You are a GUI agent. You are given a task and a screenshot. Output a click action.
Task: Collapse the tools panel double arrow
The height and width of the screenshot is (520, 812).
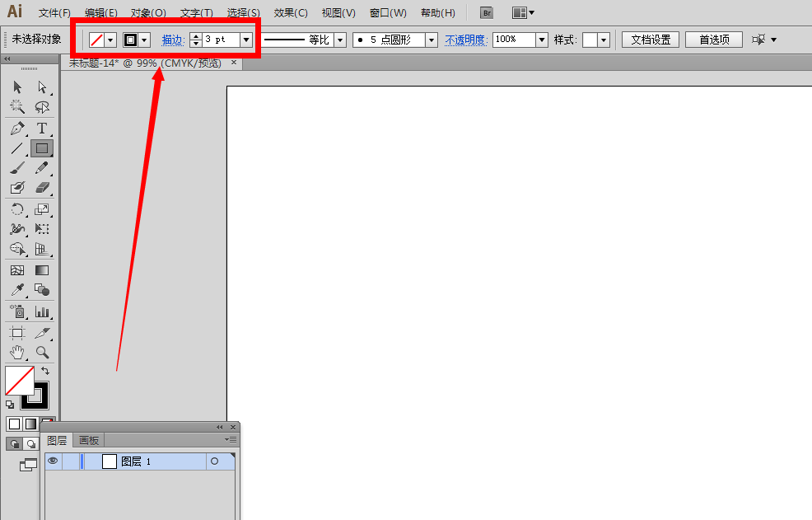click(x=7, y=59)
